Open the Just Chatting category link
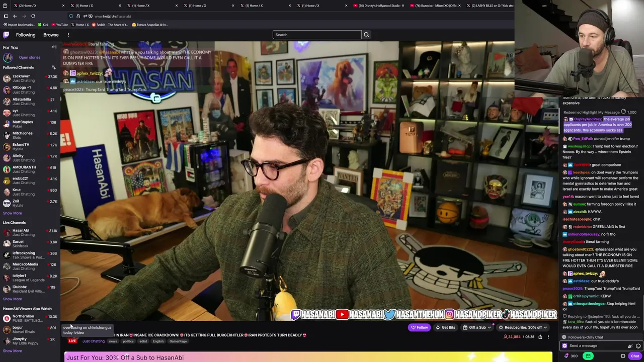644x362 pixels. click(x=94, y=341)
